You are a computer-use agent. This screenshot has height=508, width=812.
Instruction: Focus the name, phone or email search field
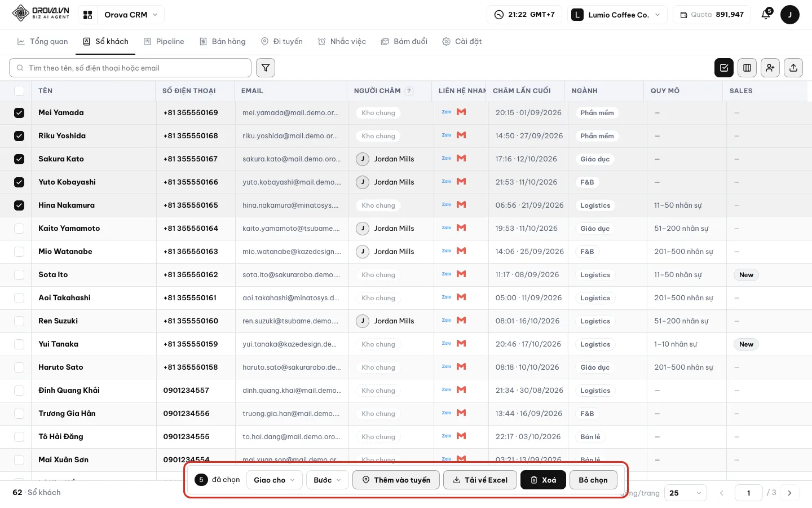(130, 68)
